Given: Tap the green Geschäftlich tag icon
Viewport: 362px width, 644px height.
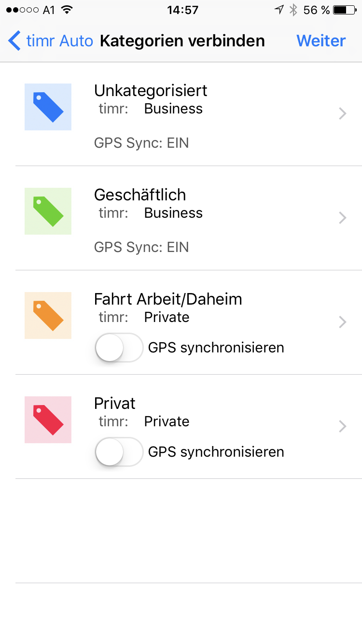Looking at the screenshot, I should (x=48, y=211).
